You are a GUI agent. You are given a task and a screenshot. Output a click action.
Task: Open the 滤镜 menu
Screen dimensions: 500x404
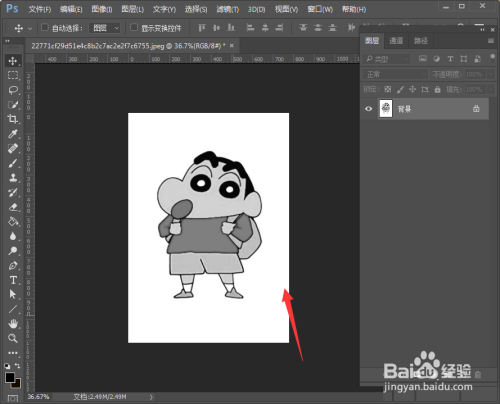227,9
